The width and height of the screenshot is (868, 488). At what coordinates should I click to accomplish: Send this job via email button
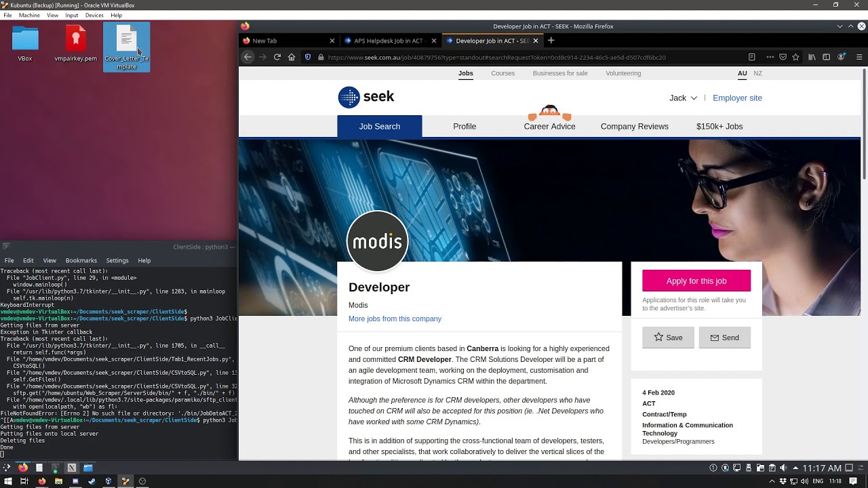click(x=725, y=338)
